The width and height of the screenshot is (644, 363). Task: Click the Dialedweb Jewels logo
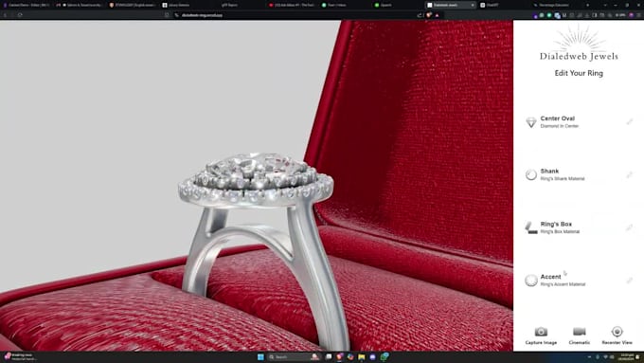pos(579,44)
